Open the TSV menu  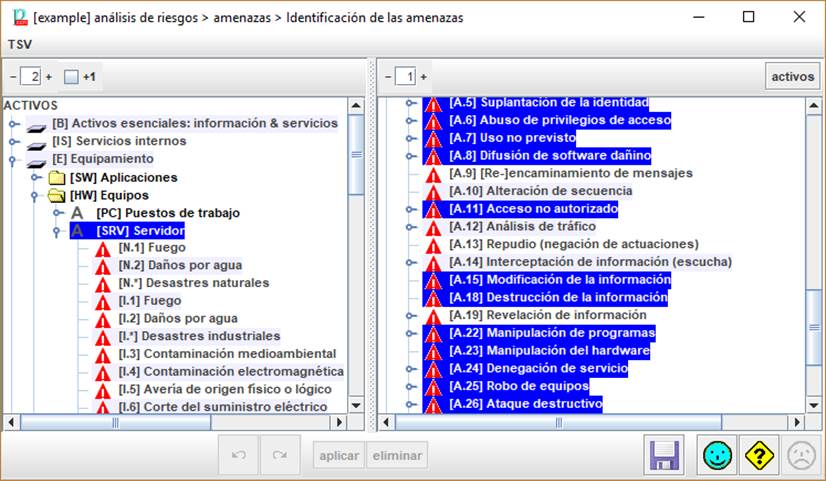point(19,44)
